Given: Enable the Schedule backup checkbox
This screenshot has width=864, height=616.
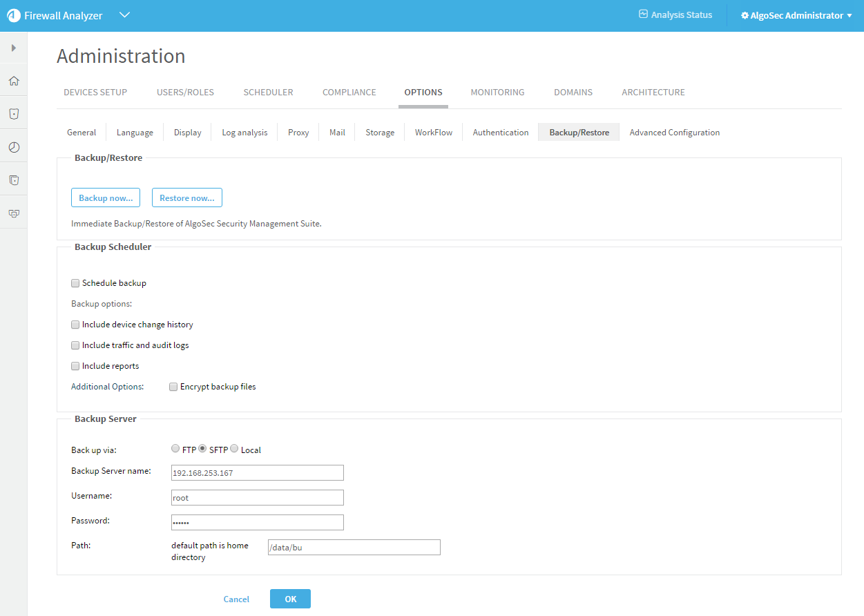Looking at the screenshot, I should click(75, 283).
